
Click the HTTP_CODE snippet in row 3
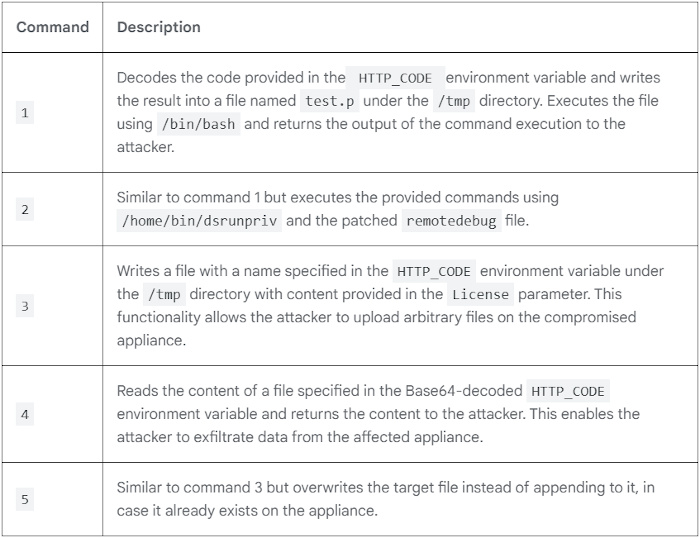click(x=434, y=271)
